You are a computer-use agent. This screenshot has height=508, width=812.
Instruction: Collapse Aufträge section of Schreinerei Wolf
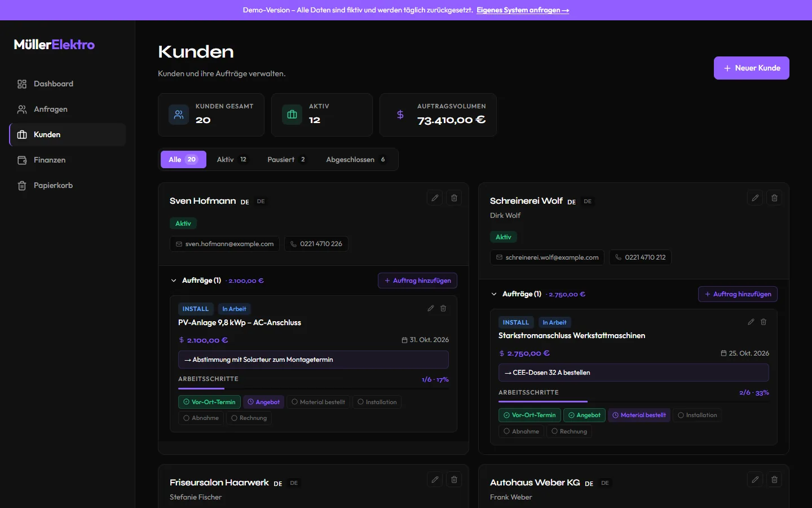[494, 294]
